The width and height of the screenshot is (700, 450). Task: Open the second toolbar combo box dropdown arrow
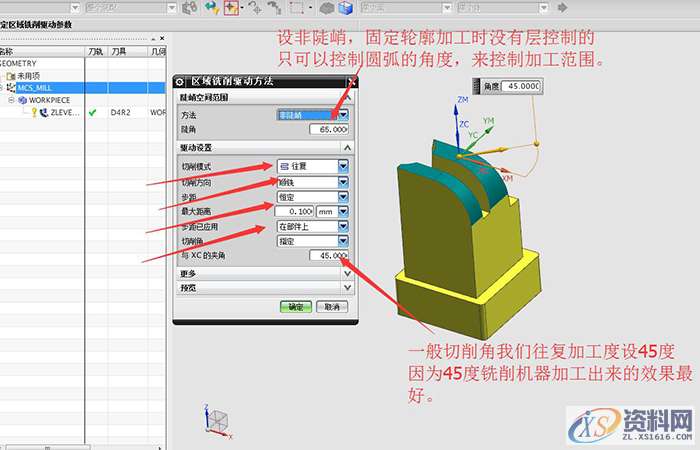(x=172, y=8)
